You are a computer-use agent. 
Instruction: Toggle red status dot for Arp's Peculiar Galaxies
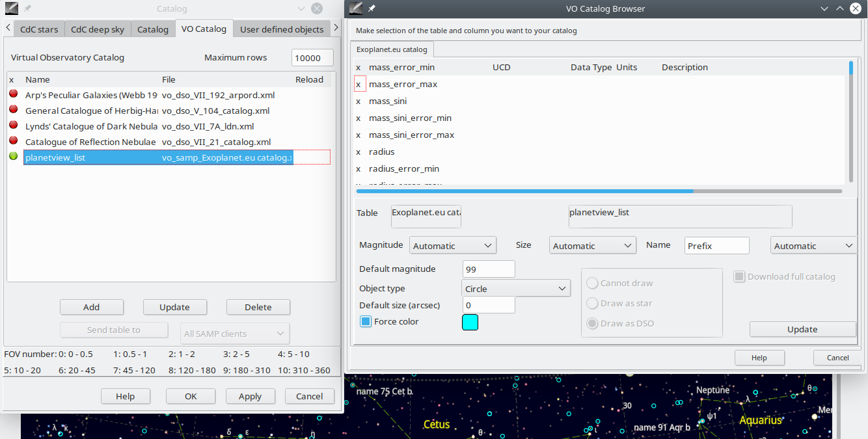tap(13, 94)
